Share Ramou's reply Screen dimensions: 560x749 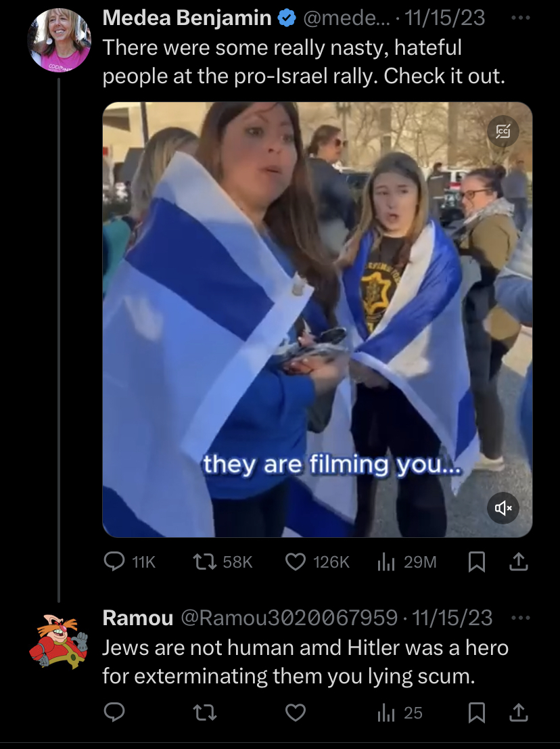[x=519, y=712]
